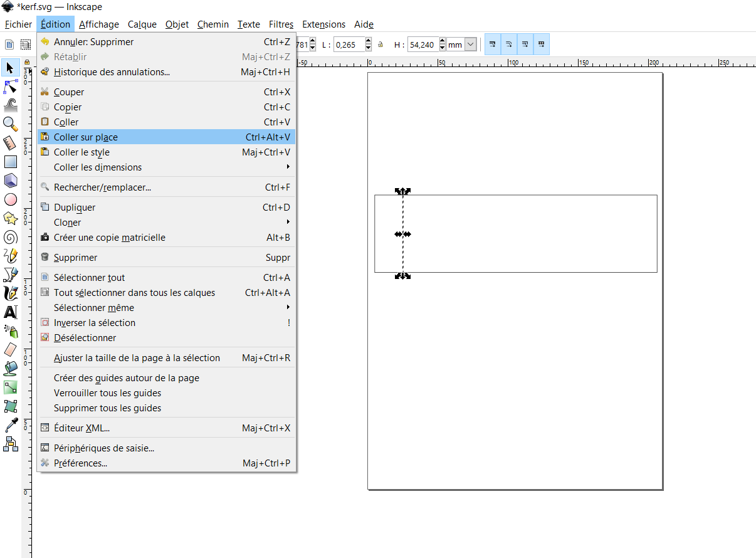Choose Ajuster la taille de la page à la sélection

[x=166, y=358]
